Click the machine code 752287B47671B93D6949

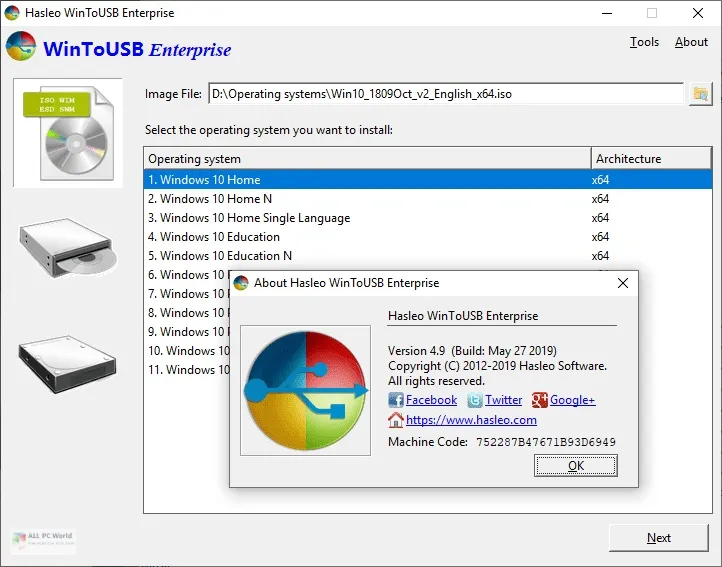click(x=546, y=442)
